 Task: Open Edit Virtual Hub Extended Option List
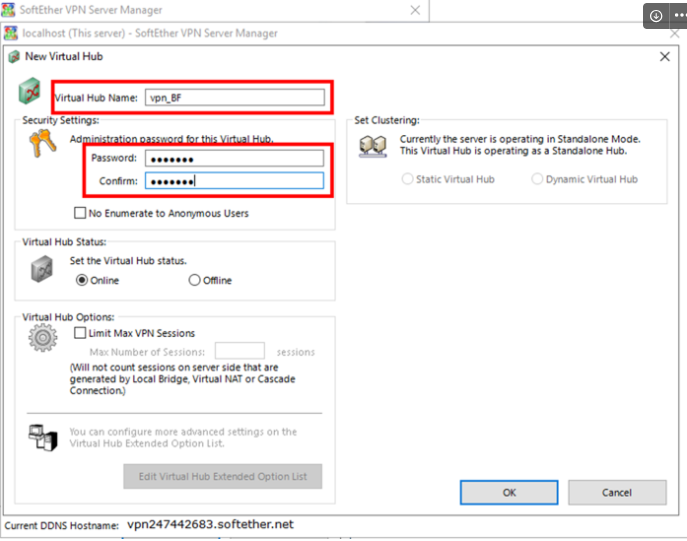[x=222, y=476]
